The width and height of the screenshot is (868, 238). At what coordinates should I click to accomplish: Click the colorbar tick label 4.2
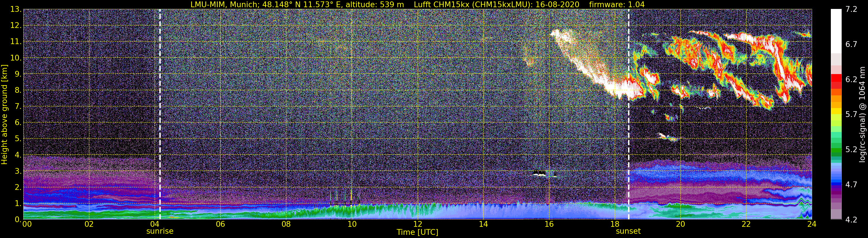pyautogui.click(x=851, y=220)
